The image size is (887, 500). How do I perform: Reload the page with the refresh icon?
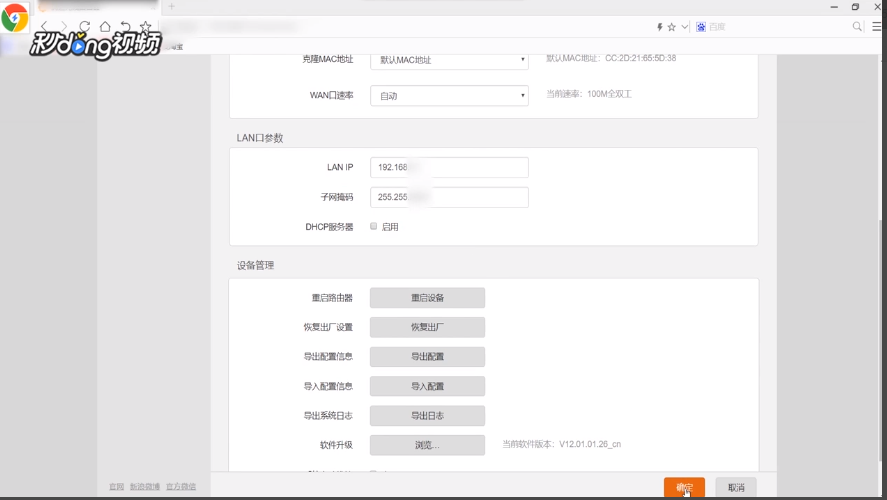[85, 27]
